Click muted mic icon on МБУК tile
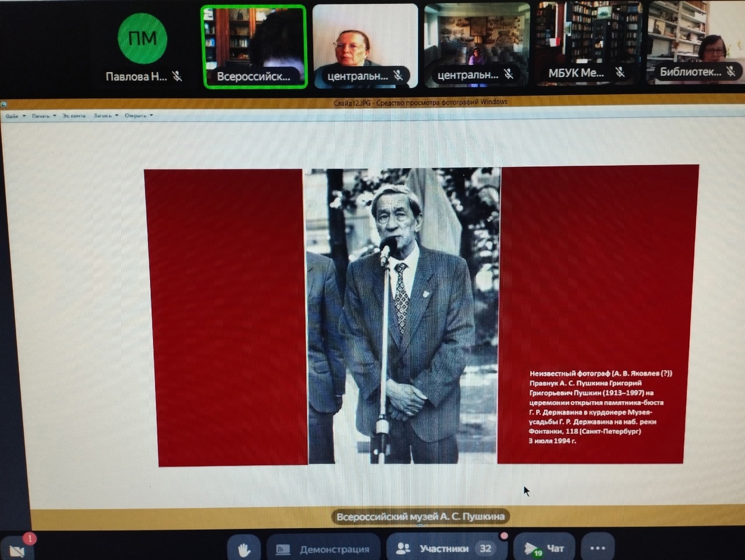The height and width of the screenshot is (560, 745). click(x=620, y=72)
